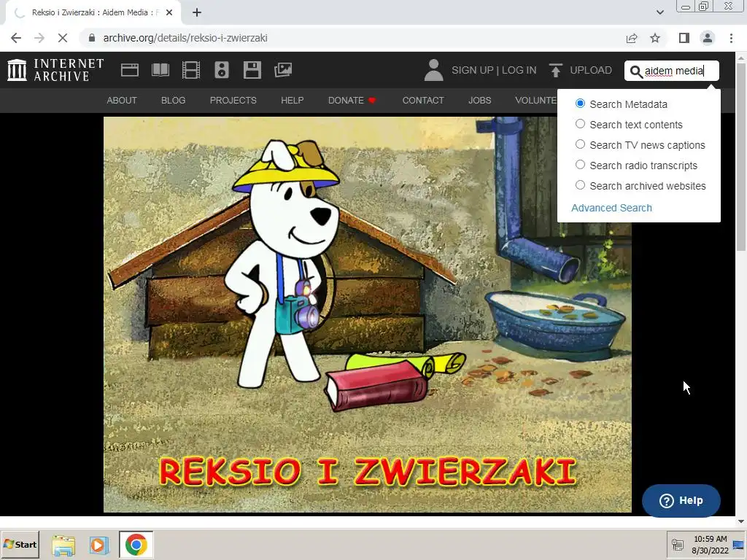Open the Audio speaker icon

(222, 70)
